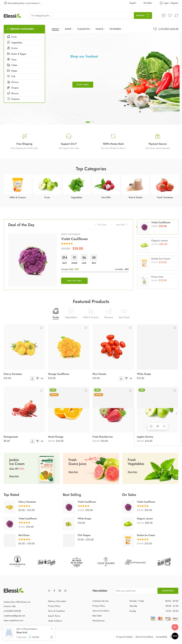Click the Subscribe newsletter button
The width and height of the screenshot is (182, 644).
pyautogui.click(x=168, y=590)
